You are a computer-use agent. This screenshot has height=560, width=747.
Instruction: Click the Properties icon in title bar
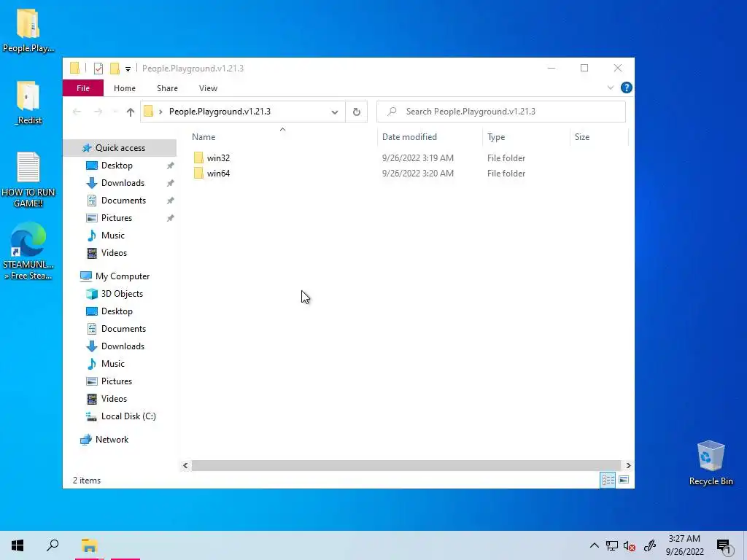tap(98, 69)
